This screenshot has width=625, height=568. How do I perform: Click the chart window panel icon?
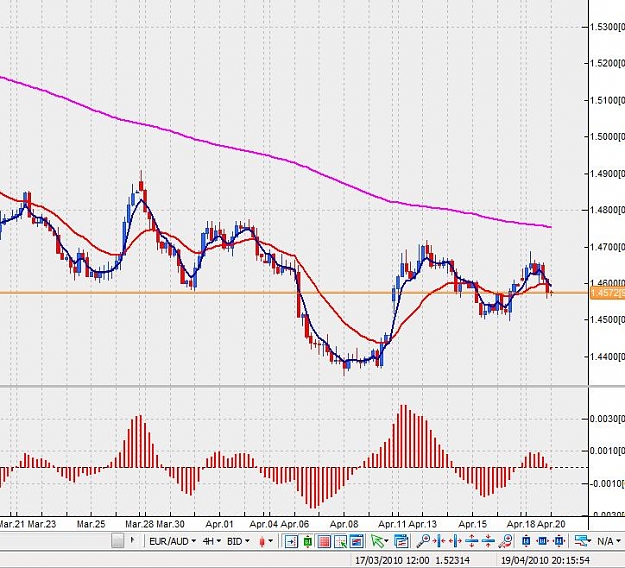357,541
